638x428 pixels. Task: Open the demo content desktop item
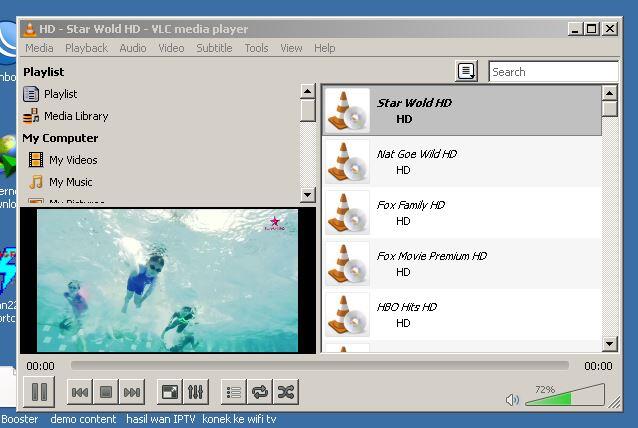(83, 419)
